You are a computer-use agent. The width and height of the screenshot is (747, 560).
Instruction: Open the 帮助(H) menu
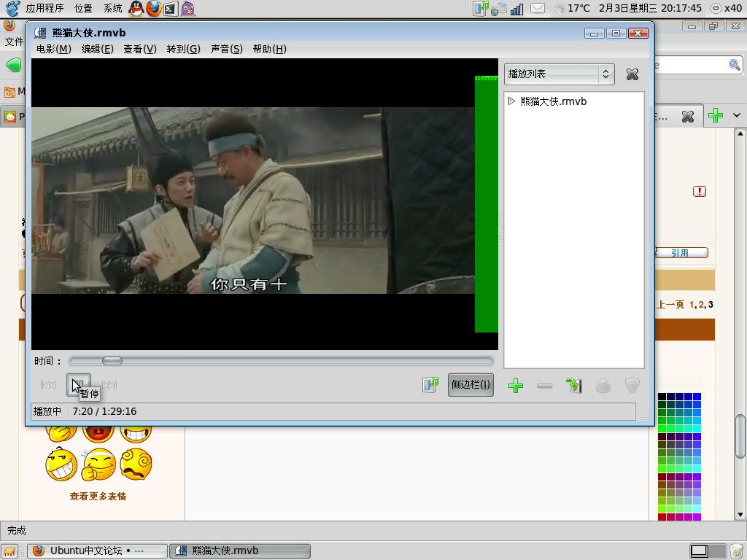(270, 49)
